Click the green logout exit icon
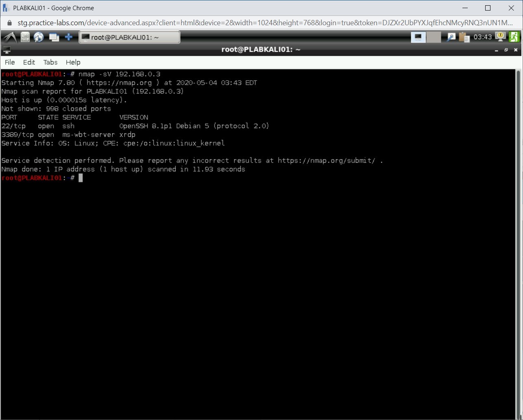523x420 pixels. (x=514, y=37)
